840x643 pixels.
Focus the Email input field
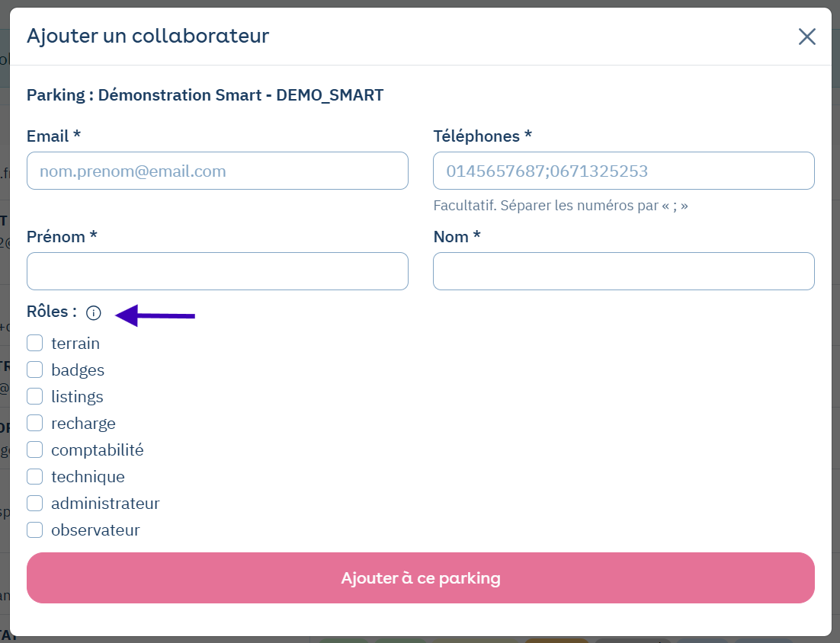click(x=217, y=171)
